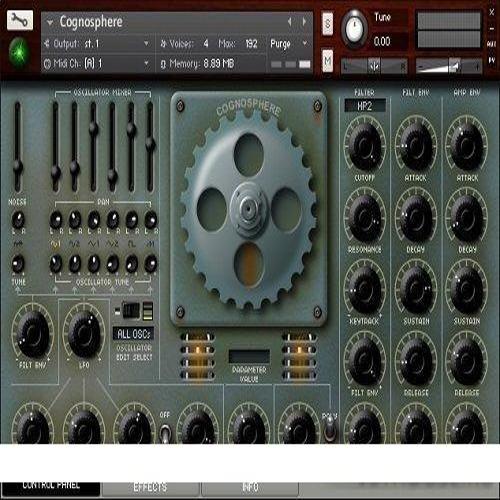Open the Output st.1 dropdown
Screen dimensions: 500x500
[97, 44]
